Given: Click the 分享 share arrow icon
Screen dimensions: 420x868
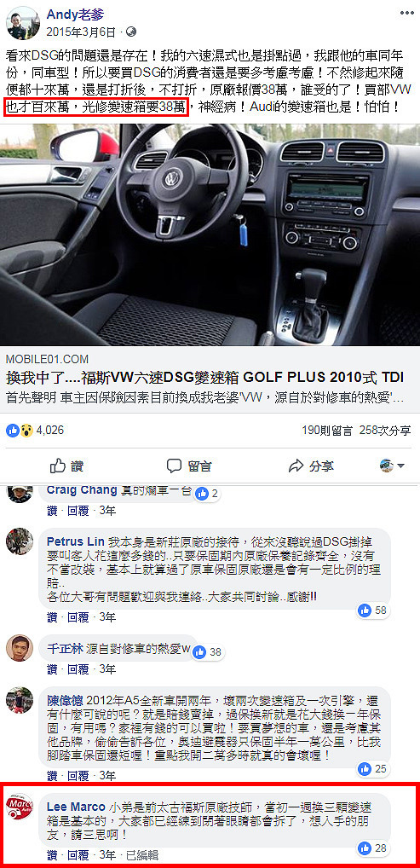Looking at the screenshot, I should click(296, 466).
